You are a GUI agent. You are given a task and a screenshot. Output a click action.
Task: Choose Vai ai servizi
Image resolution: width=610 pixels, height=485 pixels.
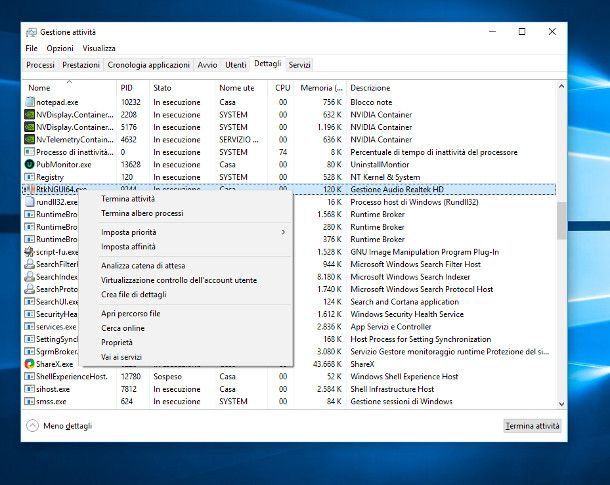(x=121, y=357)
